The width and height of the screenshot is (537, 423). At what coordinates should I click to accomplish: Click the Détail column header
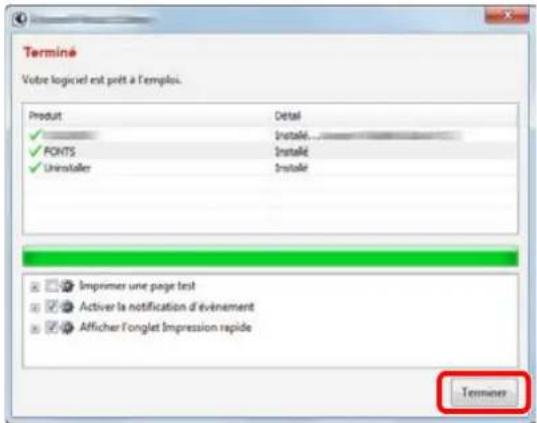(x=288, y=116)
